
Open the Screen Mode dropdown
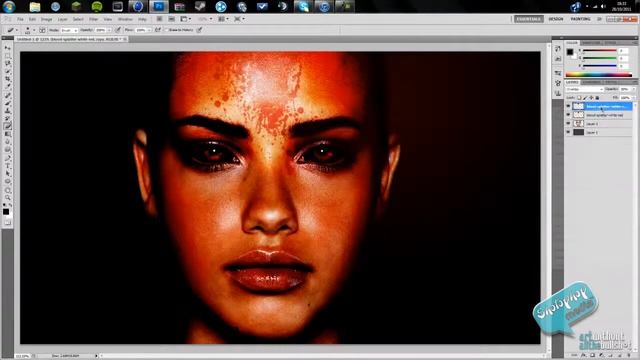coord(239,19)
